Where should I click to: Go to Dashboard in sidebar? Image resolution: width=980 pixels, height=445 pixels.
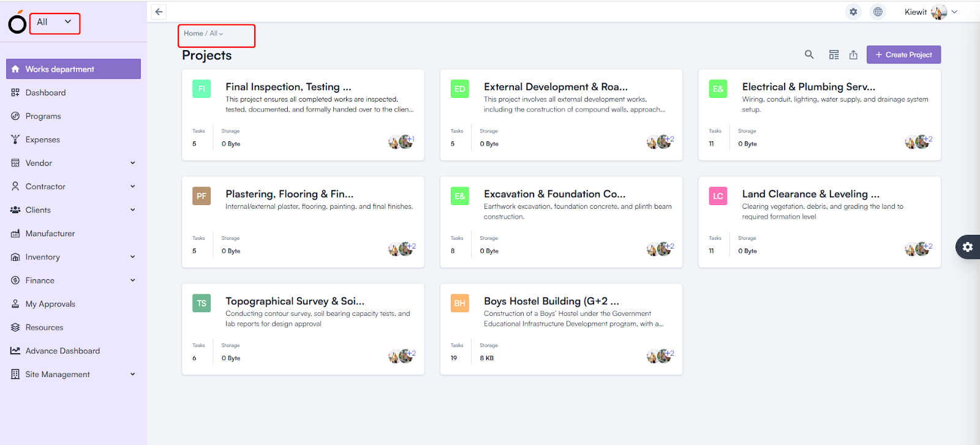[45, 92]
